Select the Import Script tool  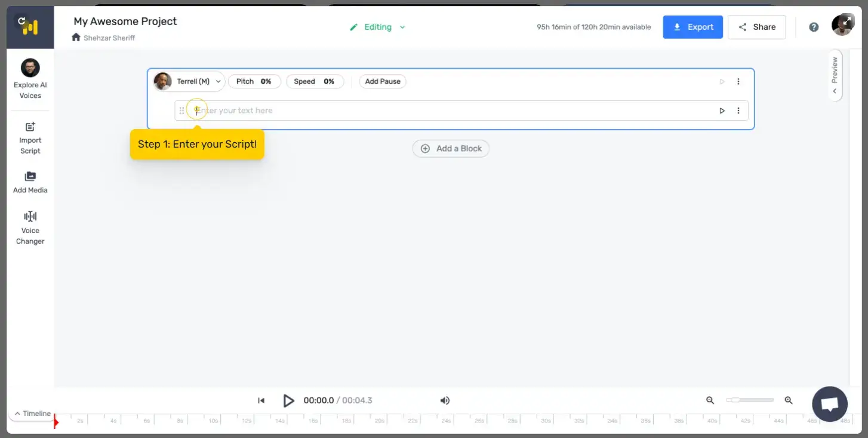click(x=30, y=136)
